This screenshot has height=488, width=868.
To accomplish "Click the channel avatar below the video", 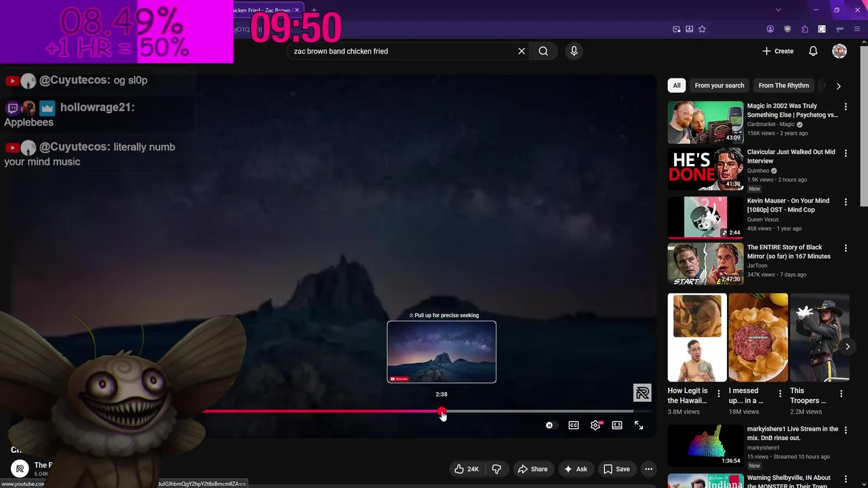I will pyautogui.click(x=20, y=468).
